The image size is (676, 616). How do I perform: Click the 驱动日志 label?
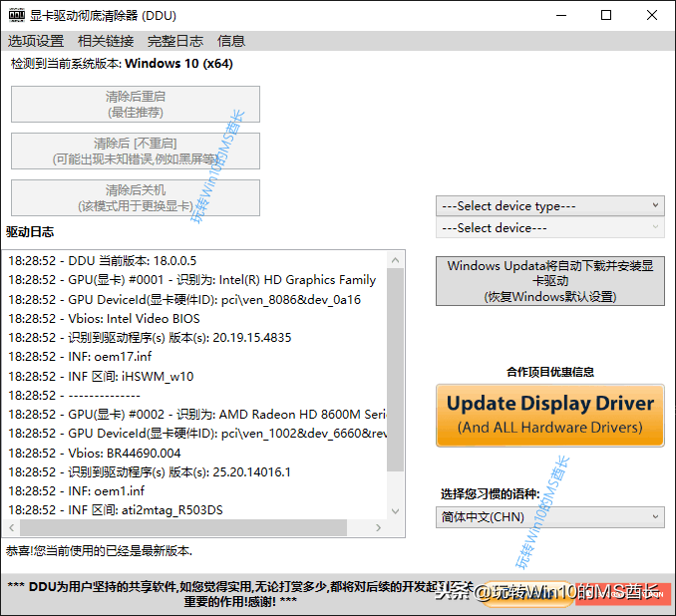[x=30, y=232]
